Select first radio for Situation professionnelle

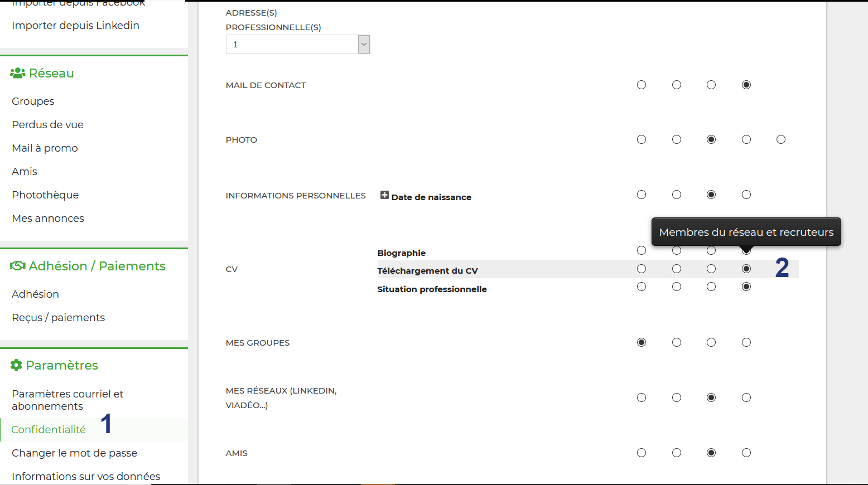[642, 287]
